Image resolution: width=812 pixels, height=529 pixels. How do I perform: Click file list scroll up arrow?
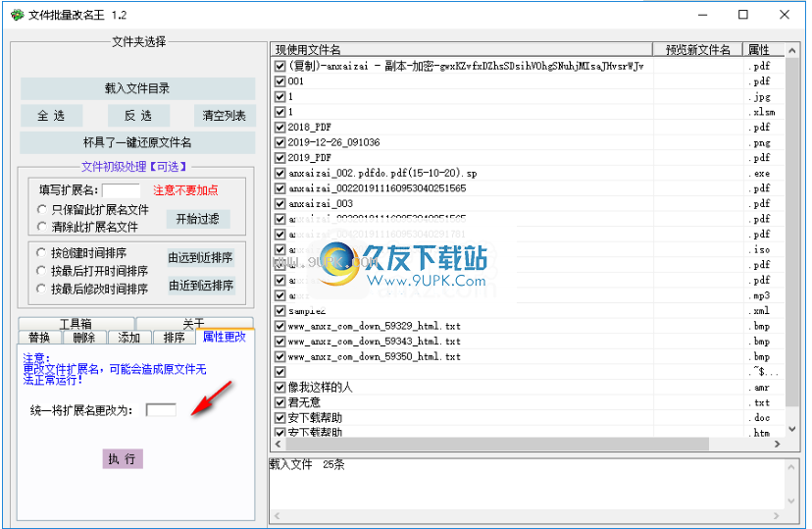coord(791,50)
